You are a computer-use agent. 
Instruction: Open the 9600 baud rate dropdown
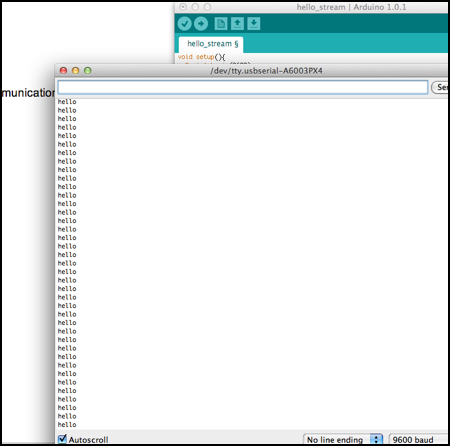click(x=418, y=439)
